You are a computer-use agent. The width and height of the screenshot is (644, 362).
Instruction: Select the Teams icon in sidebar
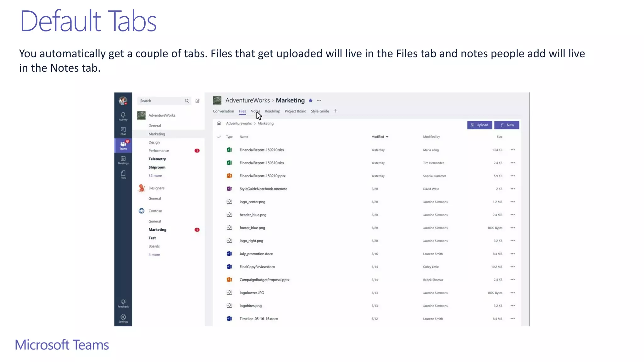123,145
